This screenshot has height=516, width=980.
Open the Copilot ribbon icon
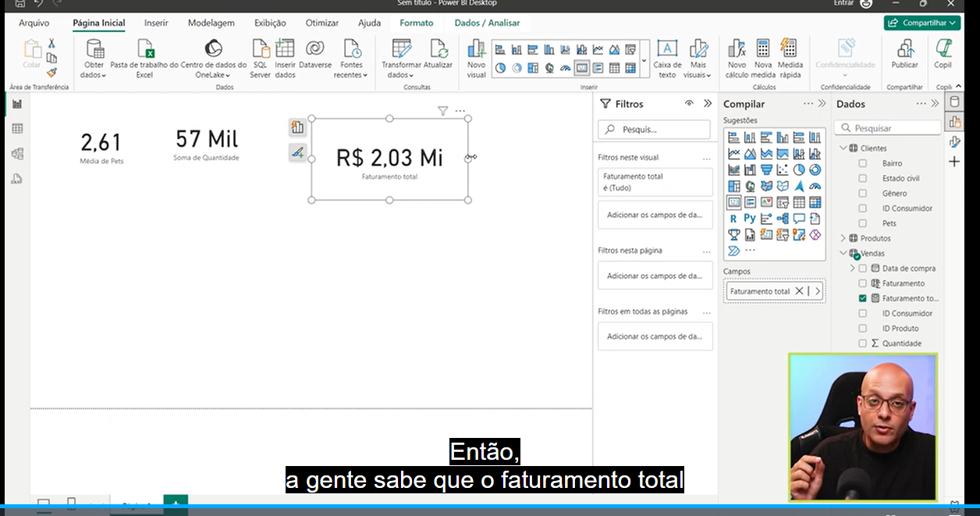click(943, 49)
